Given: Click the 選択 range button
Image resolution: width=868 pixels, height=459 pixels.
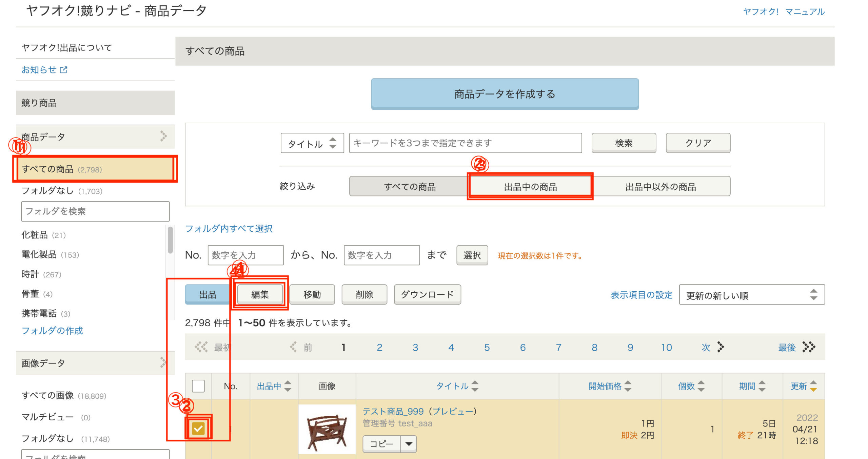Looking at the screenshot, I should coord(472,255).
